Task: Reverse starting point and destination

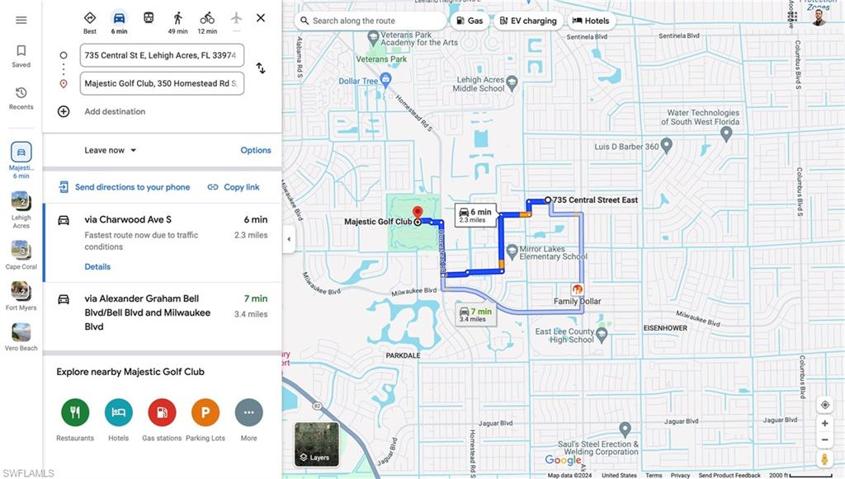Action: 261,68
